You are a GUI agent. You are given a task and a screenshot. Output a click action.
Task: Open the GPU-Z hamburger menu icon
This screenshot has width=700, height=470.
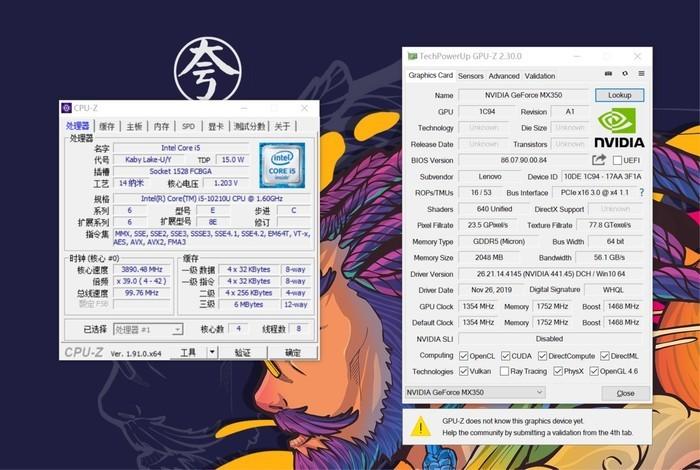pyautogui.click(x=641, y=74)
